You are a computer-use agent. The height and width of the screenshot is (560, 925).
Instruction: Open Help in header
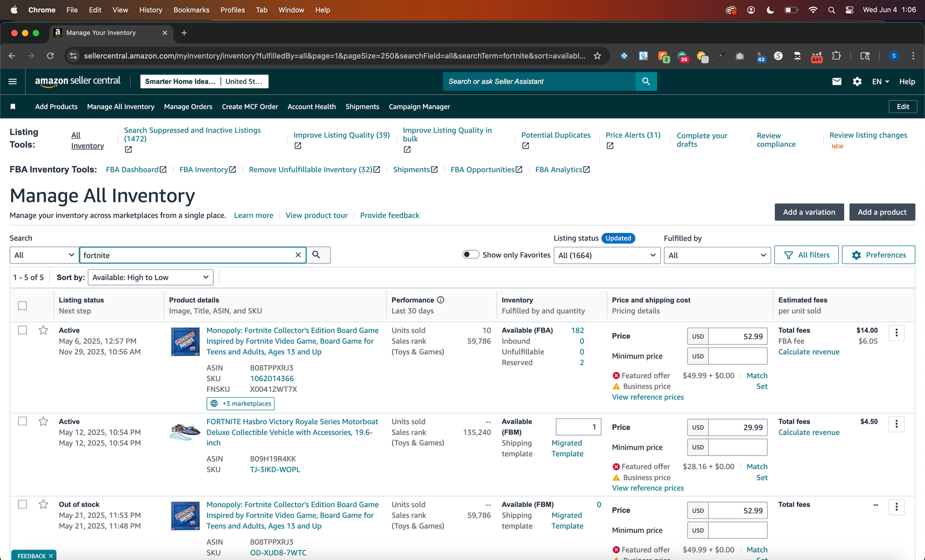907,81
